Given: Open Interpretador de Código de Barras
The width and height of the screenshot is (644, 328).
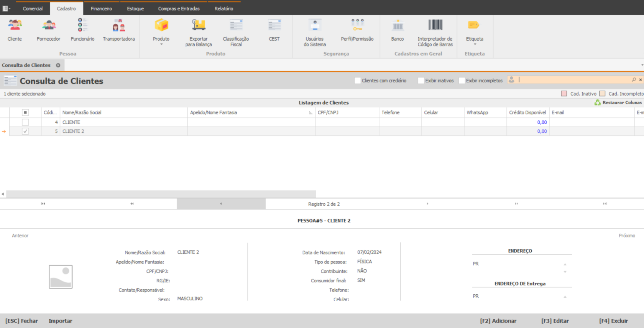Looking at the screenshot, I should tap(435, 25).
